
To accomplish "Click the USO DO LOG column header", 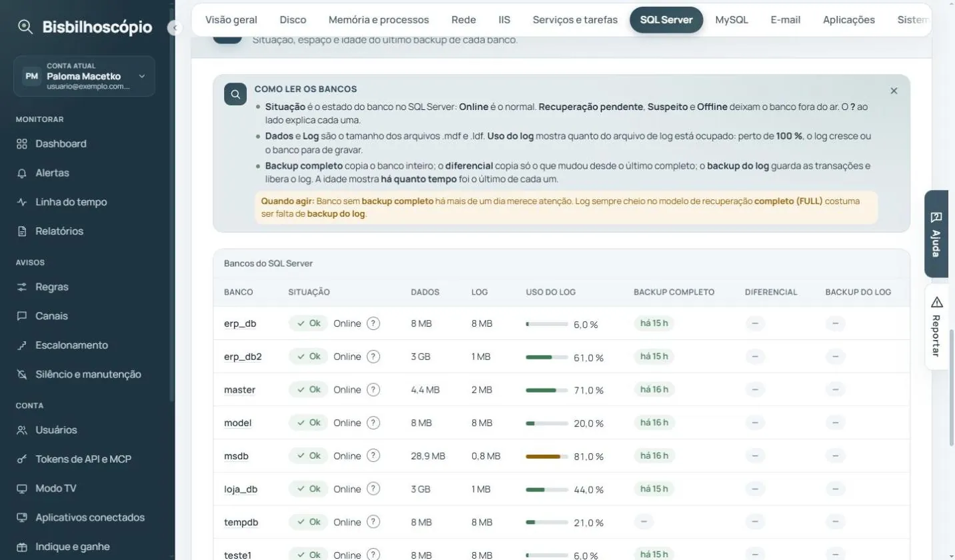I will point(551,292).
